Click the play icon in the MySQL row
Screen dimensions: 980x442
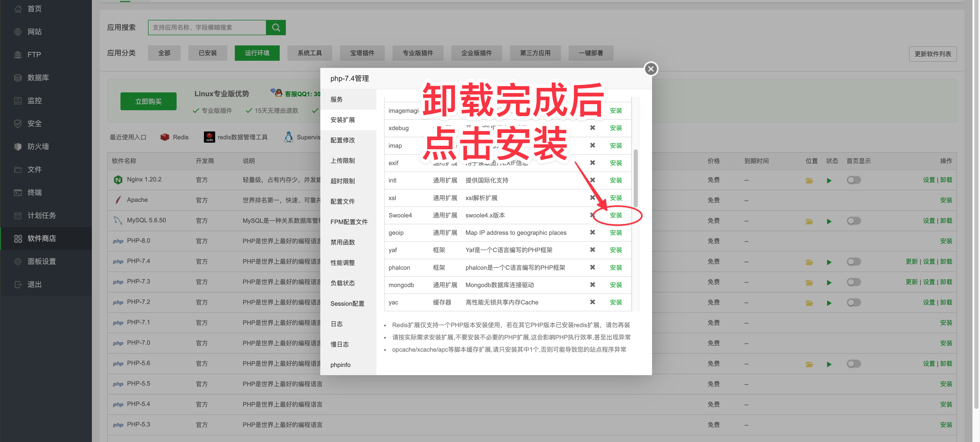click(x=829, y=221)
